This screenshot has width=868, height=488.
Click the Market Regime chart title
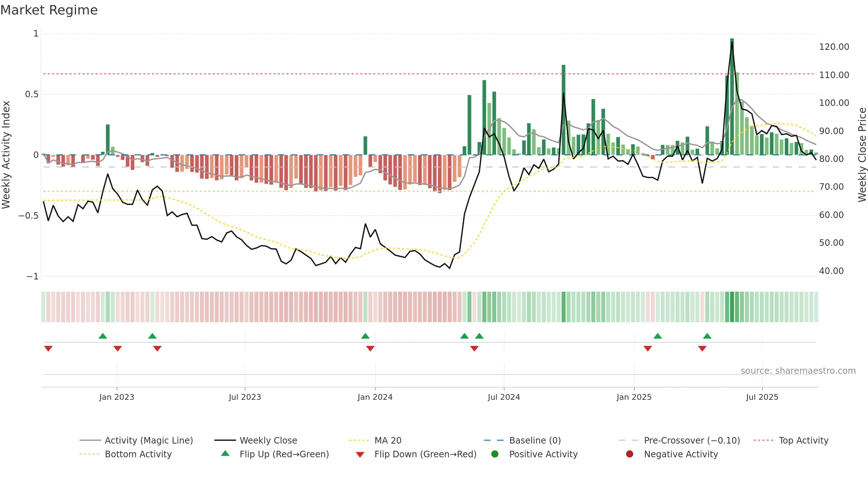[49, 10]
